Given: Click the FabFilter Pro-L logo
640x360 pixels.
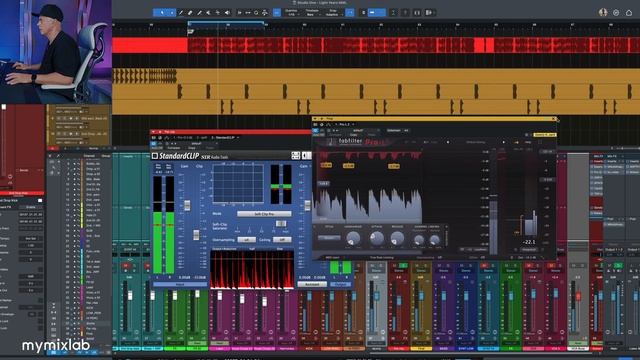Looking at the screenshot, I should [357, 142].
